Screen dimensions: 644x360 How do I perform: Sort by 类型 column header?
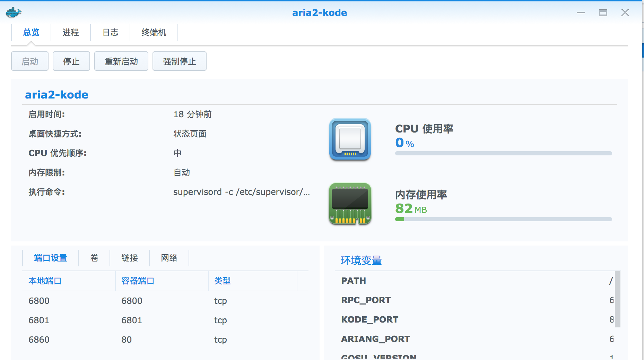point(253,281)
